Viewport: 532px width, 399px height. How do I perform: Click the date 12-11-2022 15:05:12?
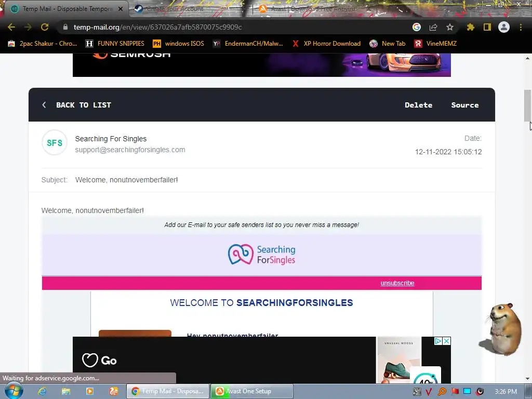[448, 152]
